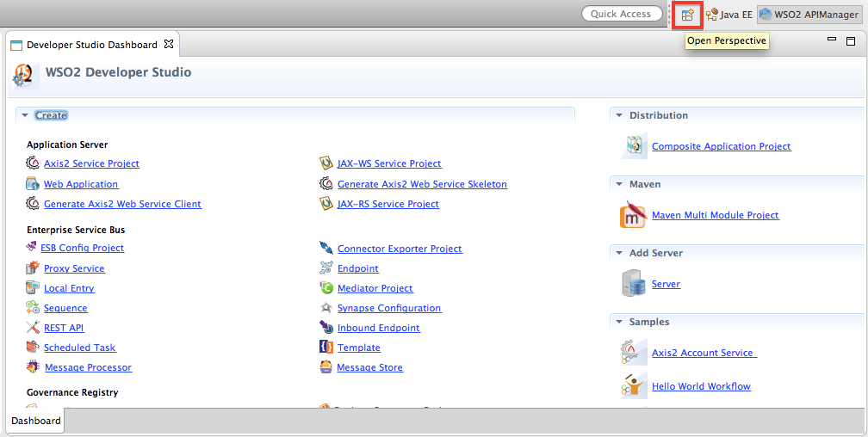
Task: Click the Inbound Endpoint icon
Action: (326, 327)
